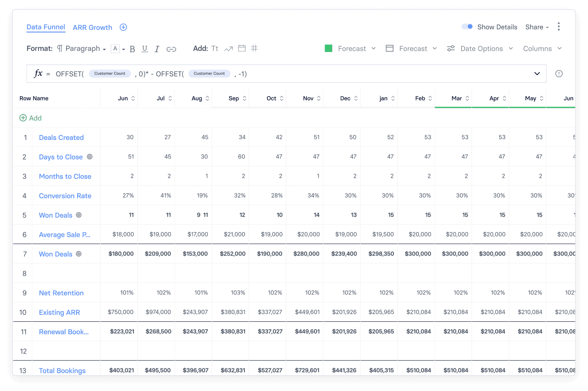Add a text block
Image resolution: width=588 pixels, height=391 pixels.
pyautogui.click(x=215, y=48)
